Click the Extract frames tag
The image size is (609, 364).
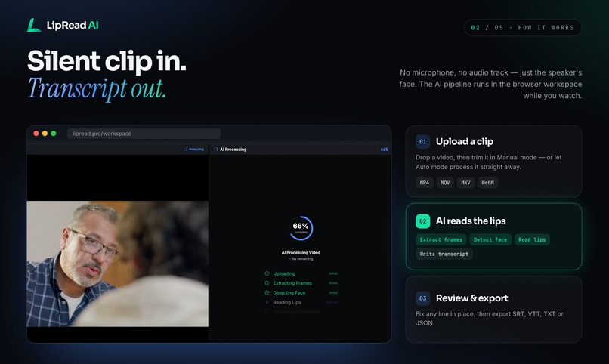pyautogui.click(x=441, y=240)
